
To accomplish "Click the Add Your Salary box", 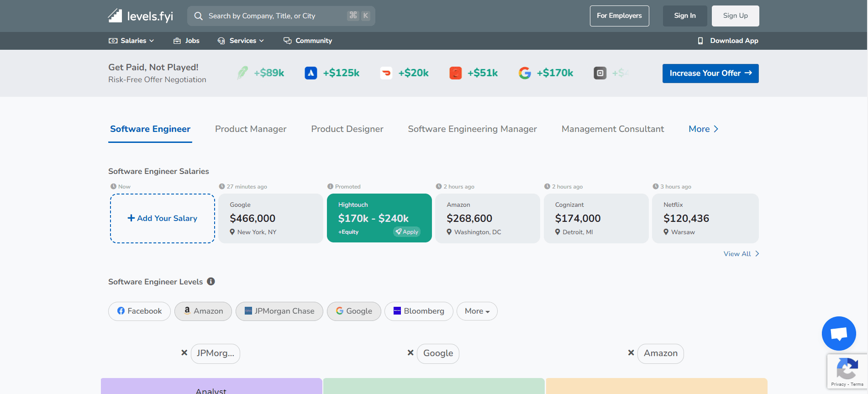I will point(163,218).
